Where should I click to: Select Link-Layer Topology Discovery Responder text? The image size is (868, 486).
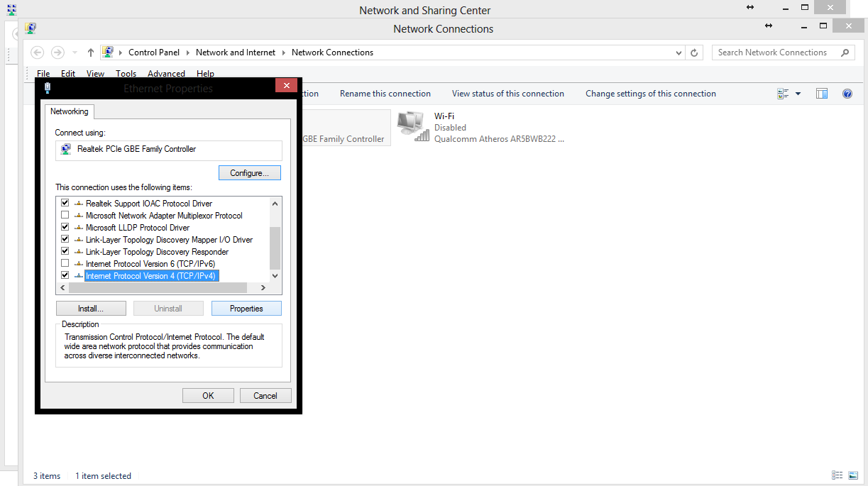pyautogui.click(x=157, y=252)
